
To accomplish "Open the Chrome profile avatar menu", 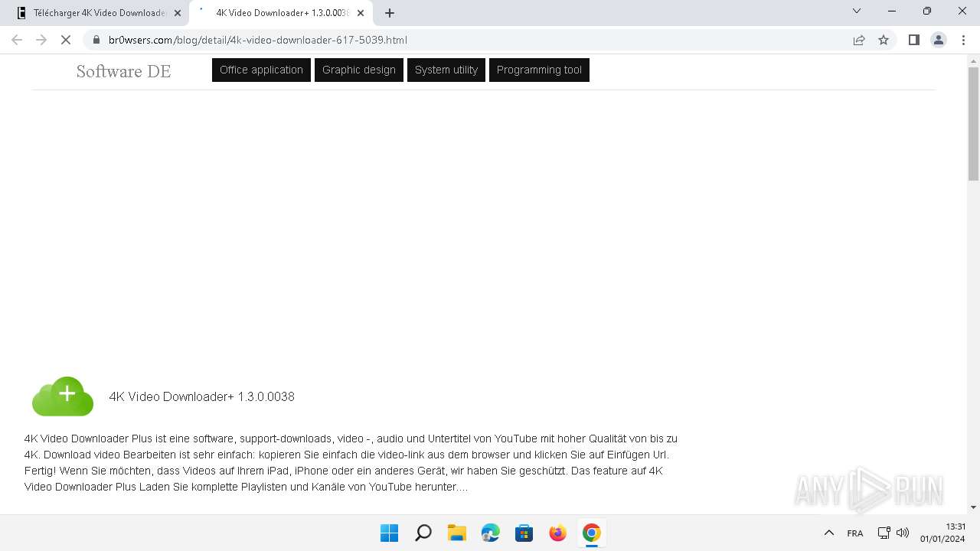I will tap(938, 40).
